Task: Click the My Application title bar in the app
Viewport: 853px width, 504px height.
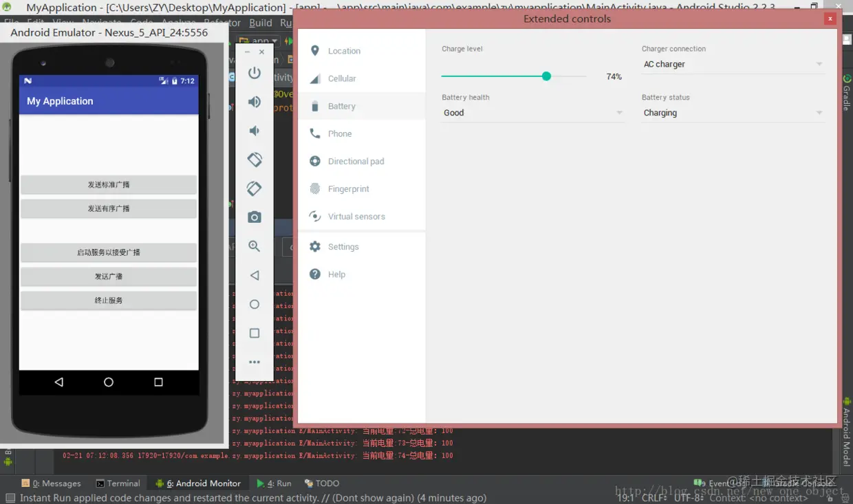Action: 109,100
